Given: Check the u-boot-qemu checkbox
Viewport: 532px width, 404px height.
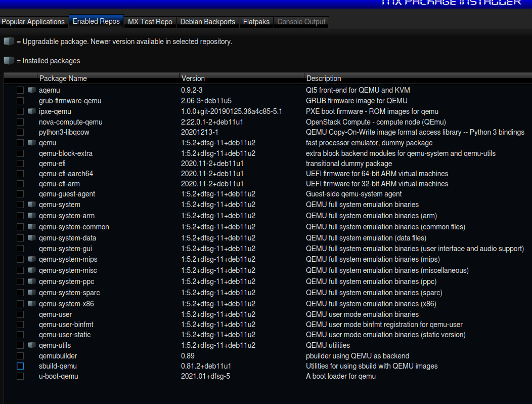Looking at the screenshot, I should pyautogui.click(x=20, y=377).
